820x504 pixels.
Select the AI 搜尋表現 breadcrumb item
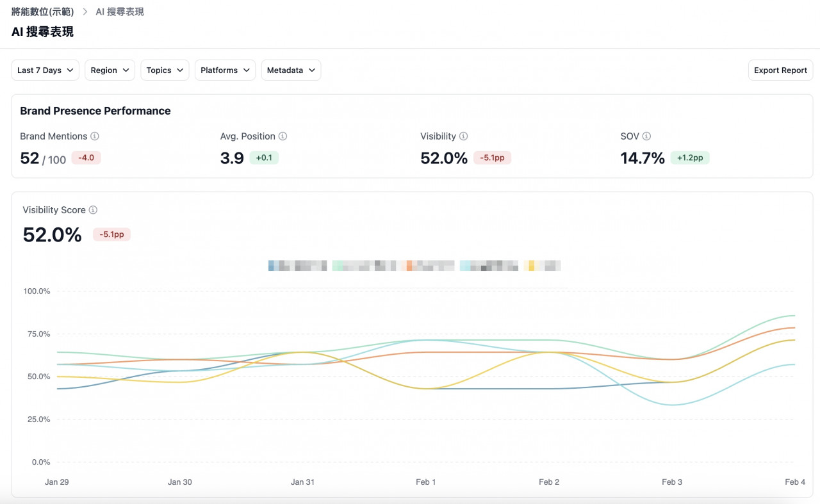click(x=120, y=12)
